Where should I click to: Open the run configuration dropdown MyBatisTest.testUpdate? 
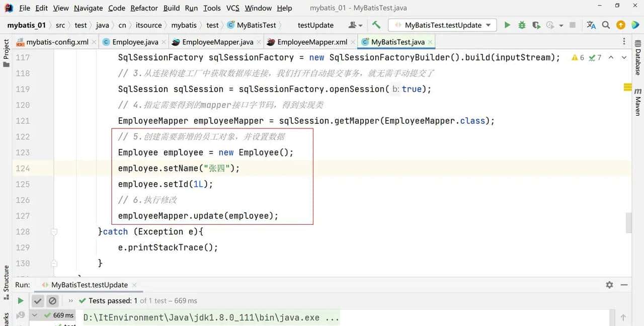point(442,25)
